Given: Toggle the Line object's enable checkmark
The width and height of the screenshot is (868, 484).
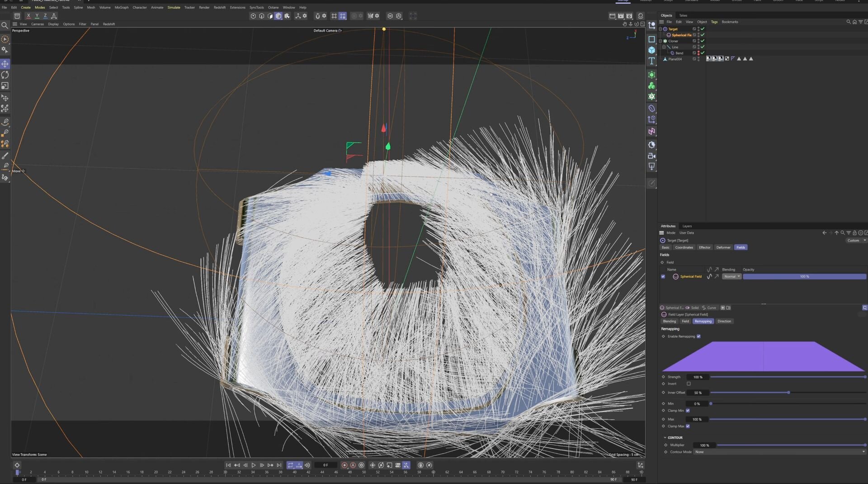Looking at the screenshot, I should [x=703, y=47].
